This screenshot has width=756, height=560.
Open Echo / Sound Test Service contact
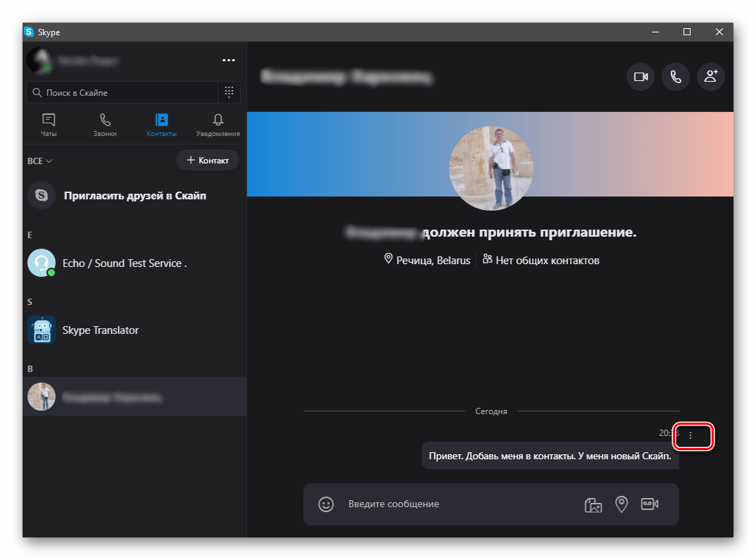pos(134,263)
